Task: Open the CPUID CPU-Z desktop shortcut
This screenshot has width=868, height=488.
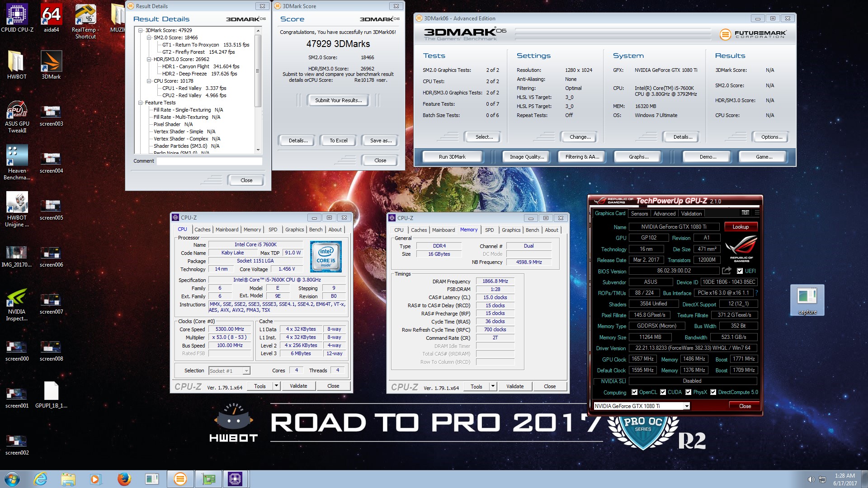Action: pos(17,18)
